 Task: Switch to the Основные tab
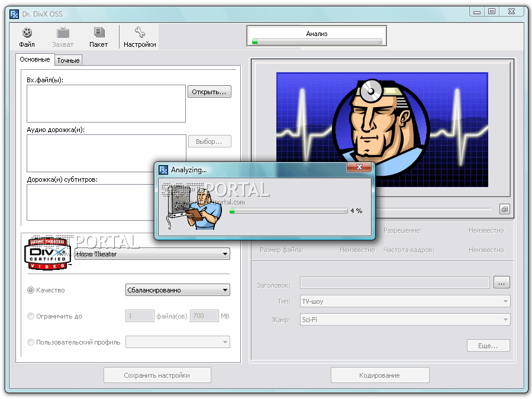(x=34, y=59)
